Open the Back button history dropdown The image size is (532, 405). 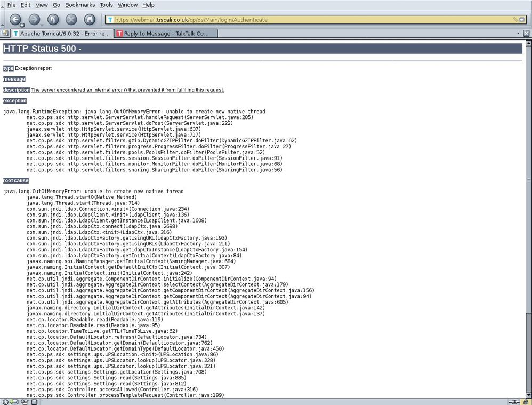(22, 25)
